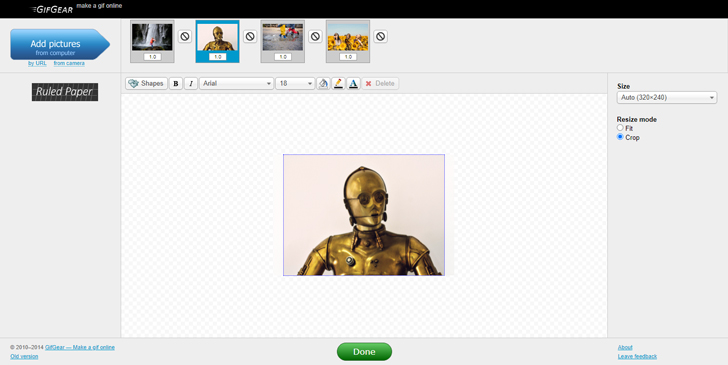Toggle bold text formatting
728x365 pixels.
tap(176, 84)
